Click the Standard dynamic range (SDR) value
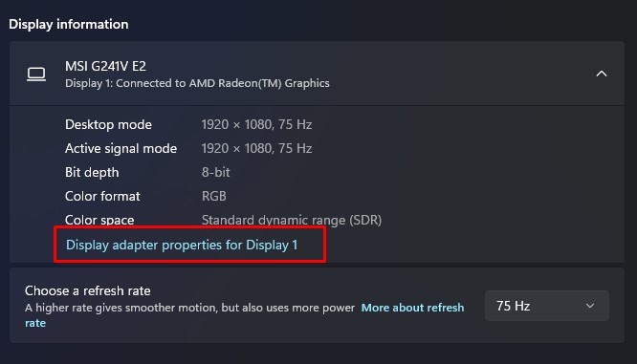The image size is (637, 364). [292, 220]
